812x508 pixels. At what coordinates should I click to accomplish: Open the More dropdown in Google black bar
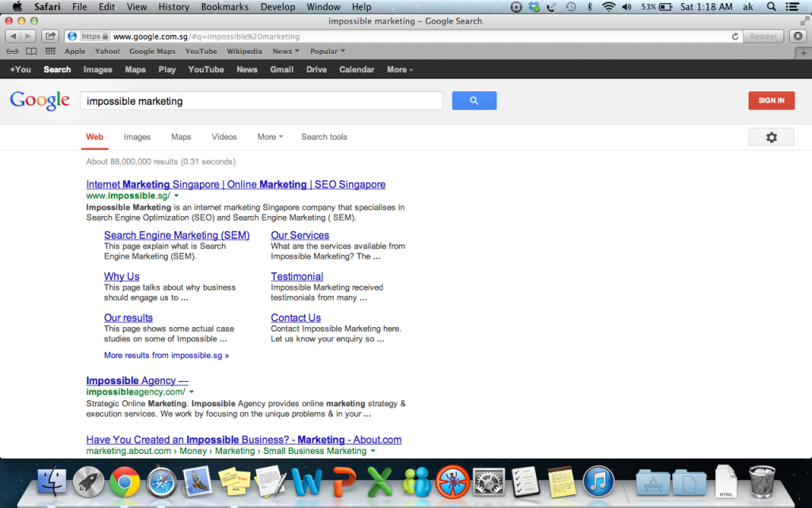click(x=400, y=70)
